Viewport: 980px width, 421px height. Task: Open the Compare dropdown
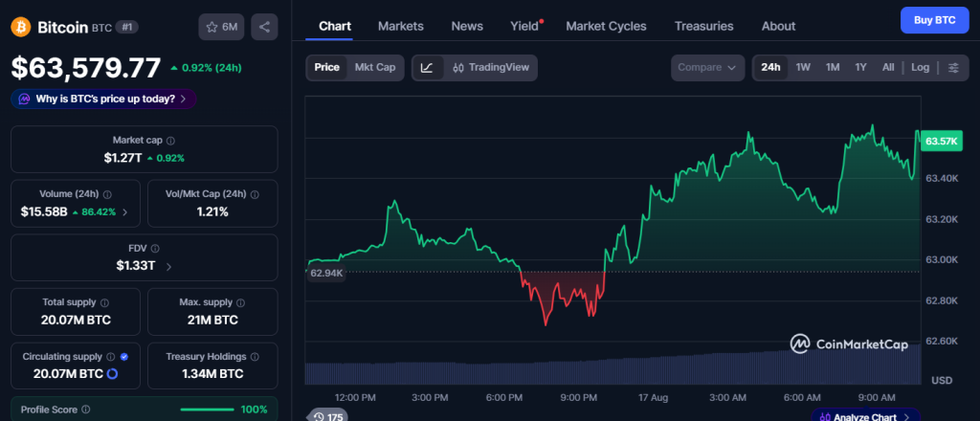click(x=707, y=68)
